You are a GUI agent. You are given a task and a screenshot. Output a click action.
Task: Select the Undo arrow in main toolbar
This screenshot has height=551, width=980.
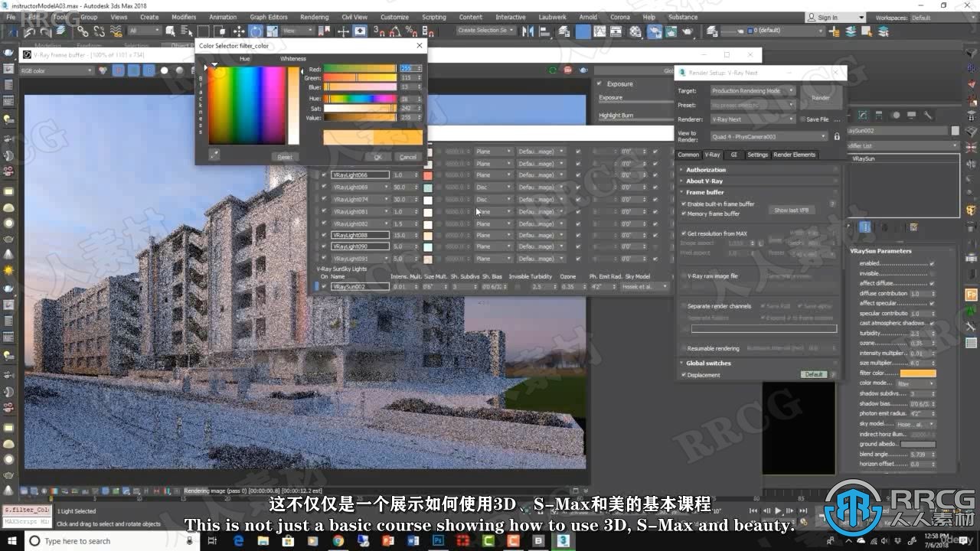click(x=28, y=31)
